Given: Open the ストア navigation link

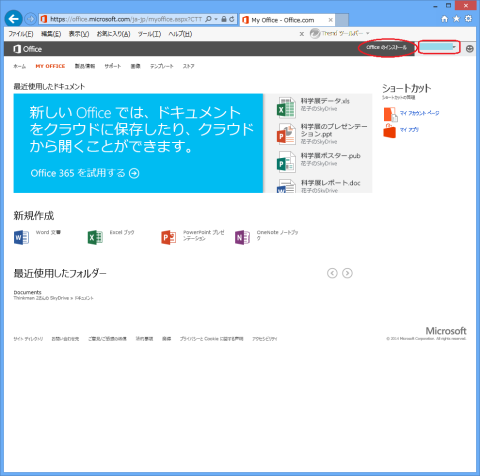Looking at the screenshot, I should tap(188, 66).
